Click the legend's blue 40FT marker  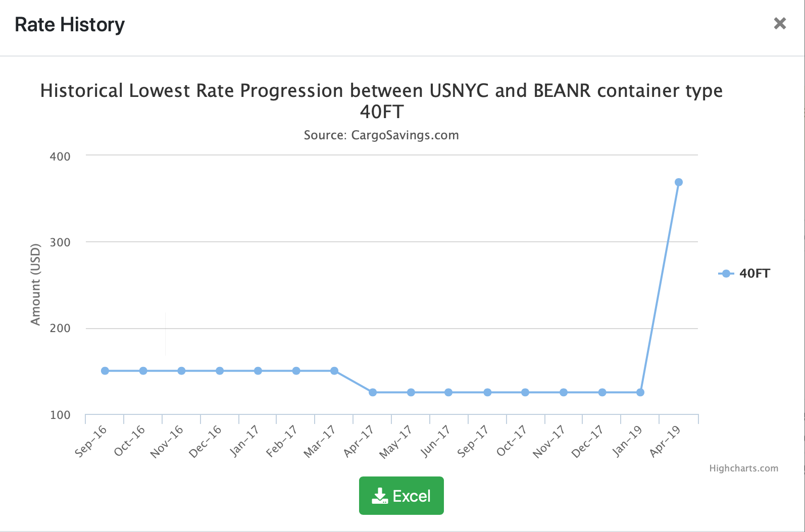[x=726, y=274]
